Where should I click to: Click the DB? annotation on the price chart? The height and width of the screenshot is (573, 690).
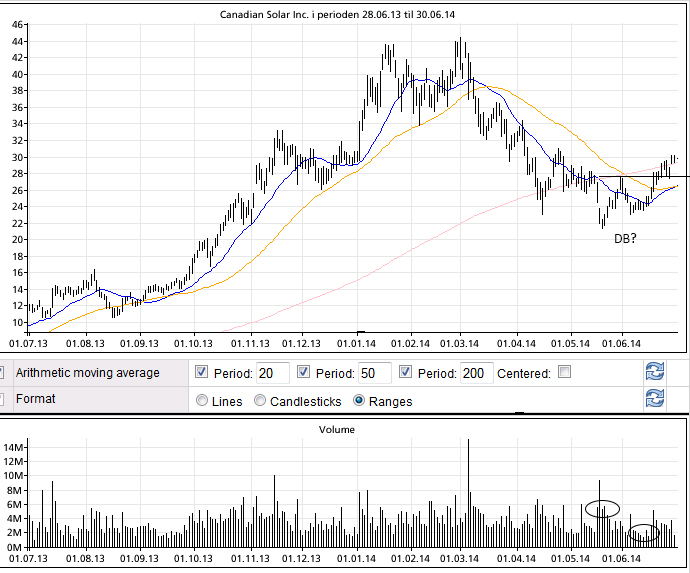coord(628,239)
